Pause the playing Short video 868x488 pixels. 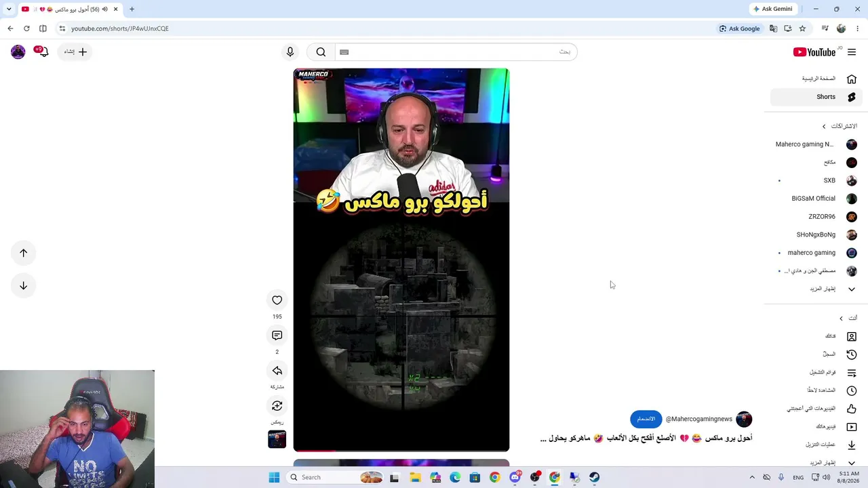pos(401,260)
